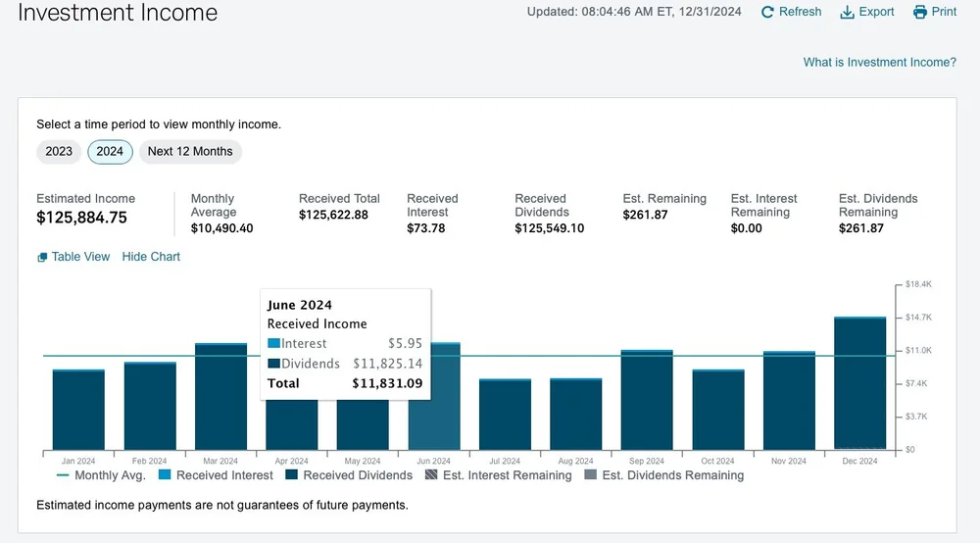
Task: Click the Print printer icon
Action: point(920,12)
